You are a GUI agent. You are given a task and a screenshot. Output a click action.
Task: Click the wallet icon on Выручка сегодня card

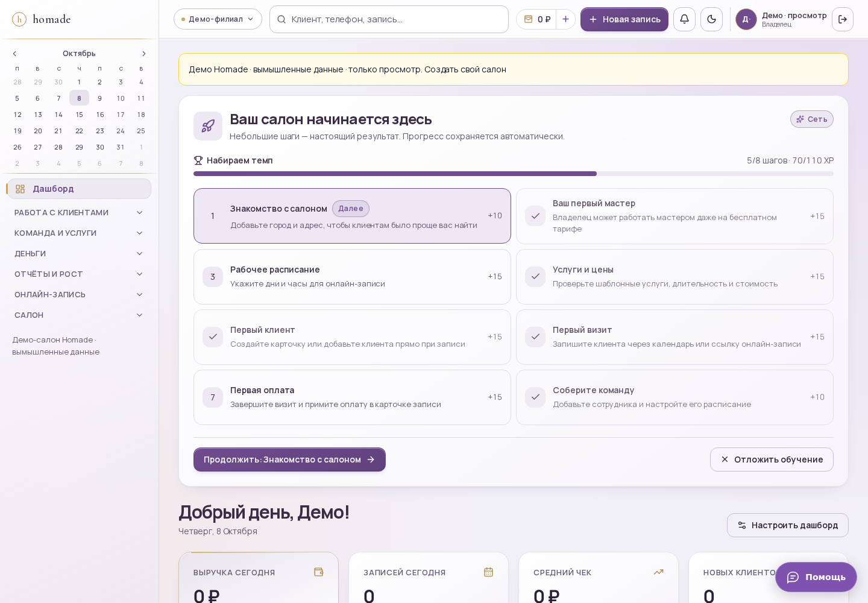pyautogui.click(x=319, y=572)
